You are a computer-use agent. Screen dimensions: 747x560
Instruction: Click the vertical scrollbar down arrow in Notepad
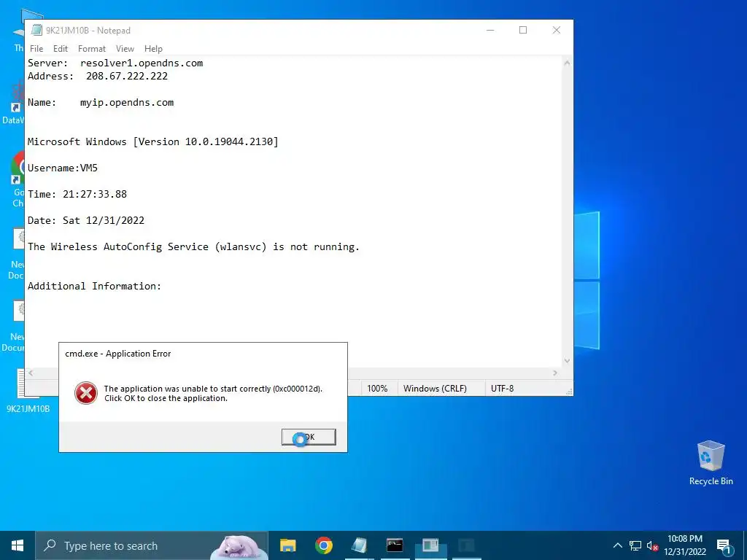pos(567,360)
